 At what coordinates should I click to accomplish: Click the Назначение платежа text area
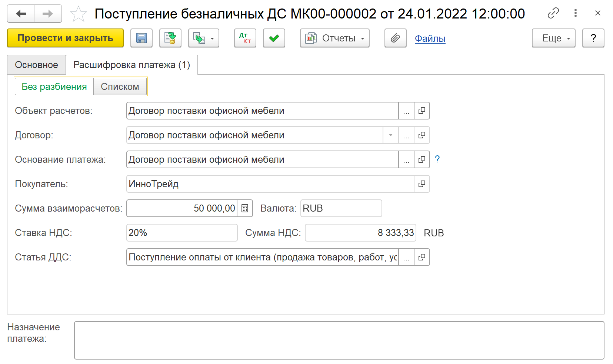tap(339, 340)
